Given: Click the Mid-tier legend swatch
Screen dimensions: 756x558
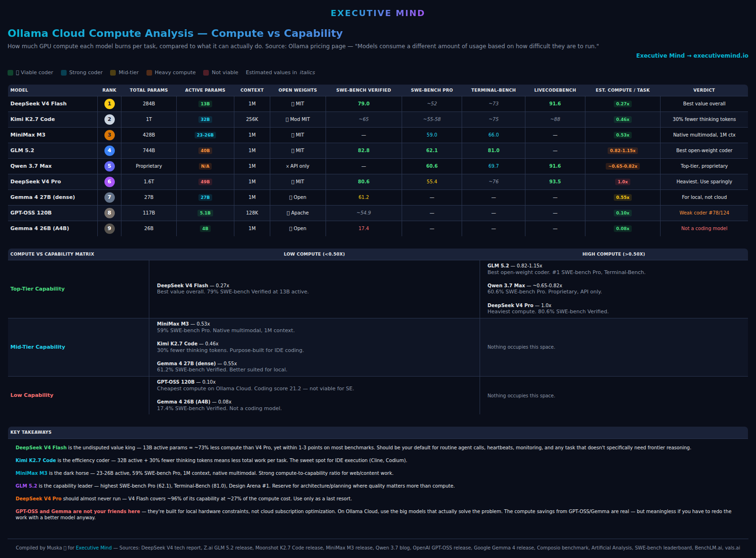Looking at the screenshot, I should point(113,73).
